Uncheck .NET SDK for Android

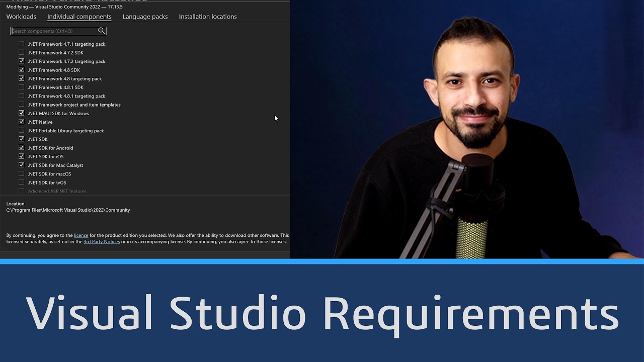pos(21,148)
